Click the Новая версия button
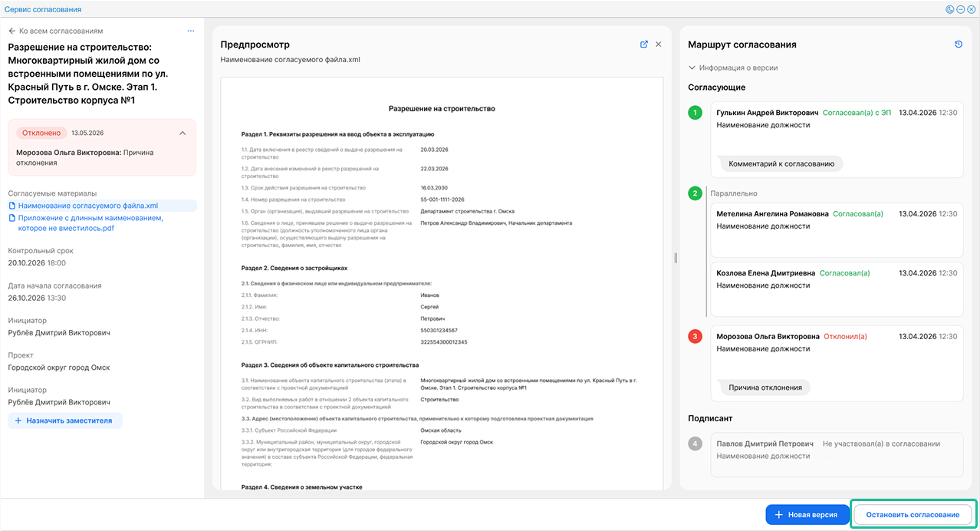This screenshot has width=980, height=531. click(807, 514)
